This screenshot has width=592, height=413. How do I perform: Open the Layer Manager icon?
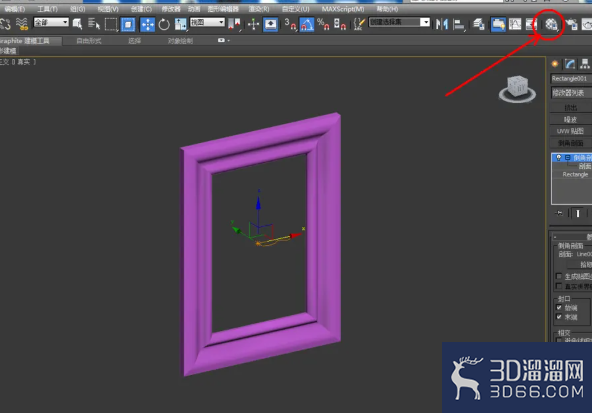(x=479, y=24)
